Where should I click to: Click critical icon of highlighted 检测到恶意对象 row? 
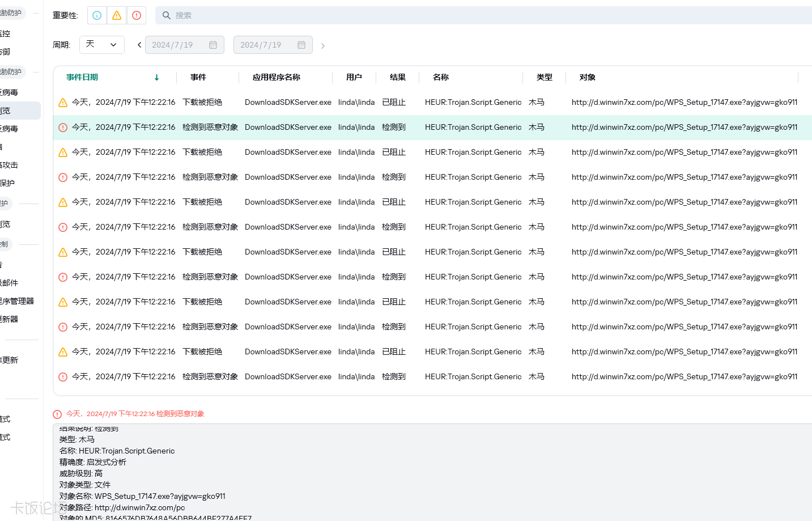pyautogui.click(x=63, y=128)
